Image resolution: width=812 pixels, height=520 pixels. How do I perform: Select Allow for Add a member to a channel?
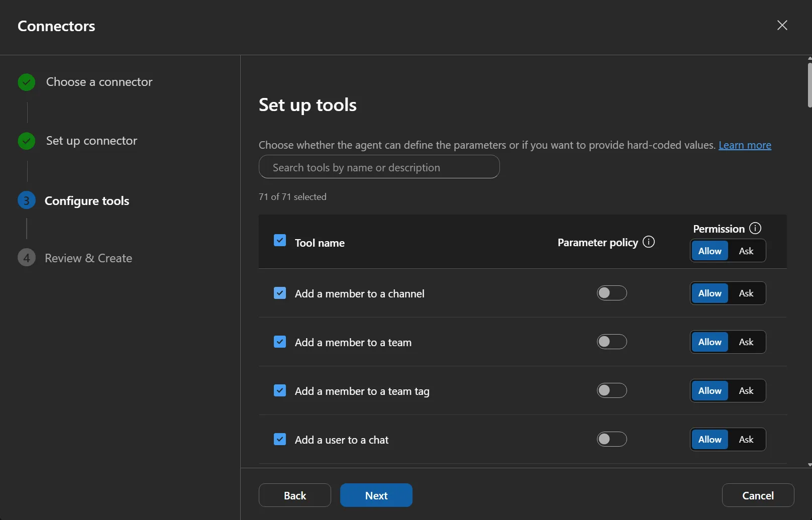(709, 293)
